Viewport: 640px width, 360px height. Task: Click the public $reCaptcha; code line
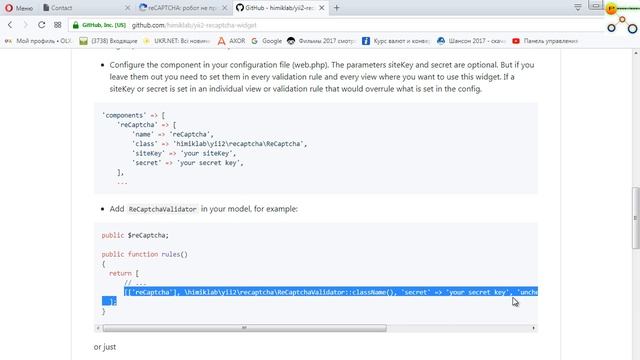pyautogui.click(x=135, y=236)
